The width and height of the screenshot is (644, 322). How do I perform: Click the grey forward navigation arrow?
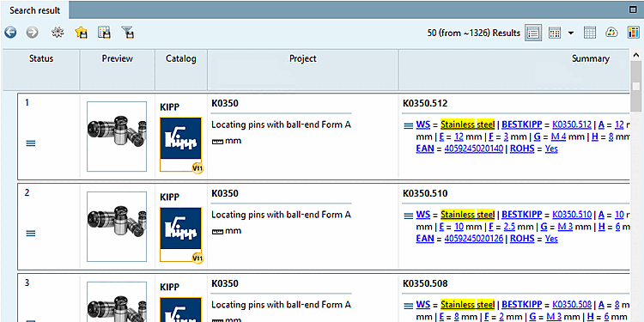(x=33, y=33)
